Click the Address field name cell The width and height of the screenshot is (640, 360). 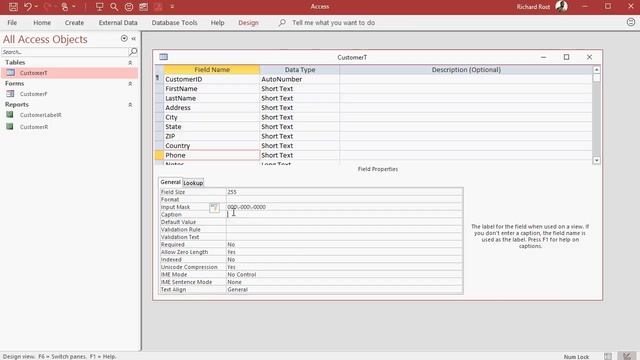[x=212, y=108]
